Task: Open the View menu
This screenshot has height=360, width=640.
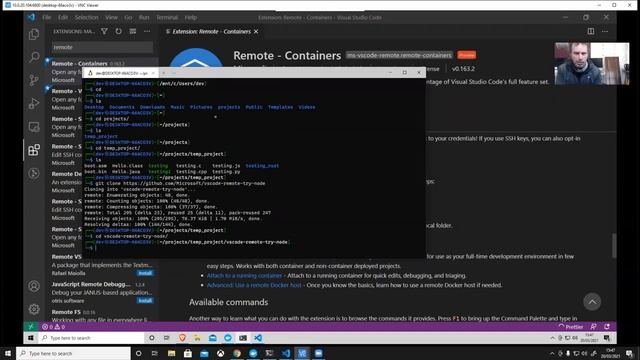Action: pos(111,18)
